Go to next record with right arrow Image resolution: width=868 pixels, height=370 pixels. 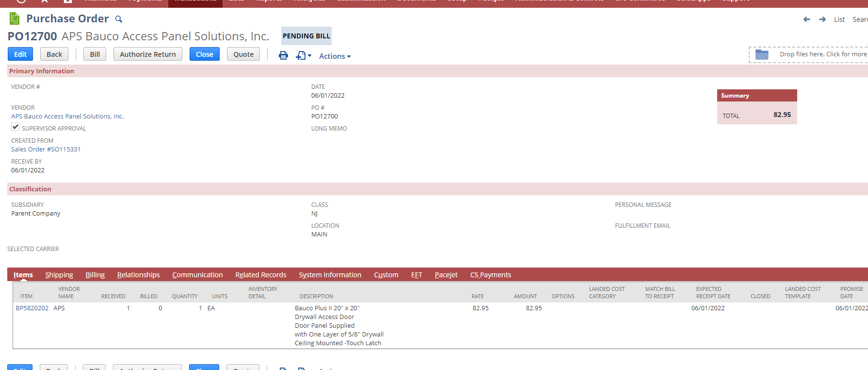822,19
